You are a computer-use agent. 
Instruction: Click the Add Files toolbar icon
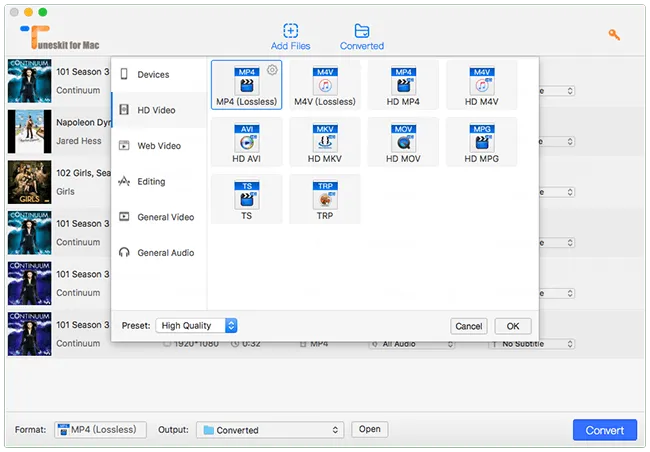tap(291, 32)
